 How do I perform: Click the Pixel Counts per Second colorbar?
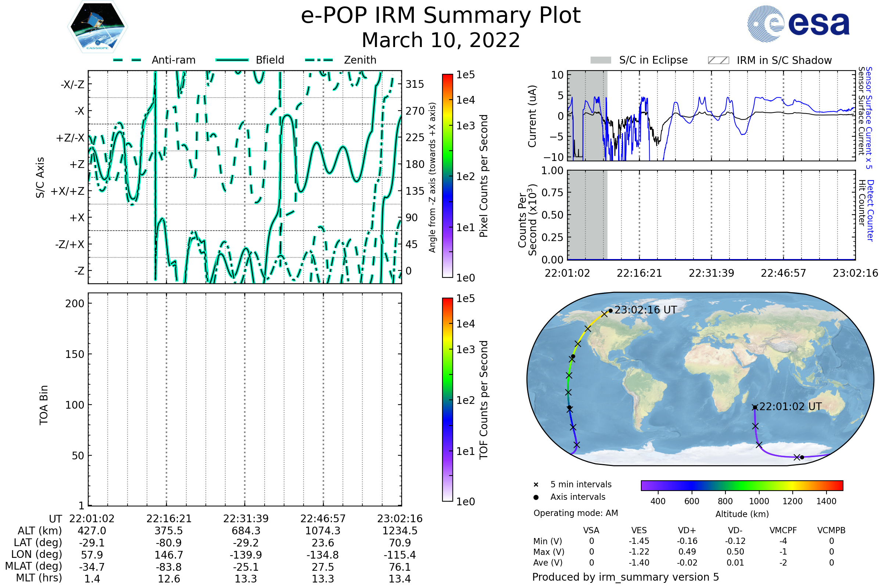[x=447, y=176]
